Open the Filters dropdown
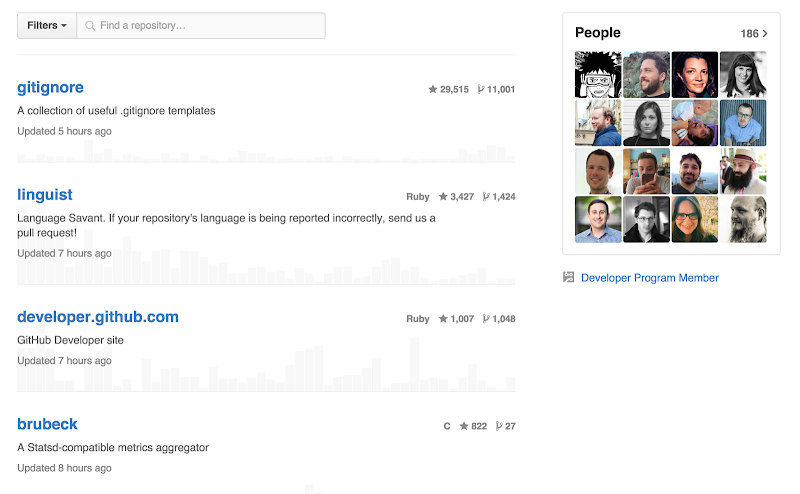 47,26
